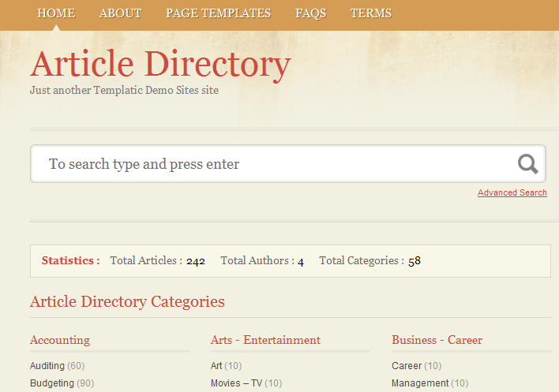Click the 'Total Articles : 242' statistic
559x392 pixels.
[158, 260]
